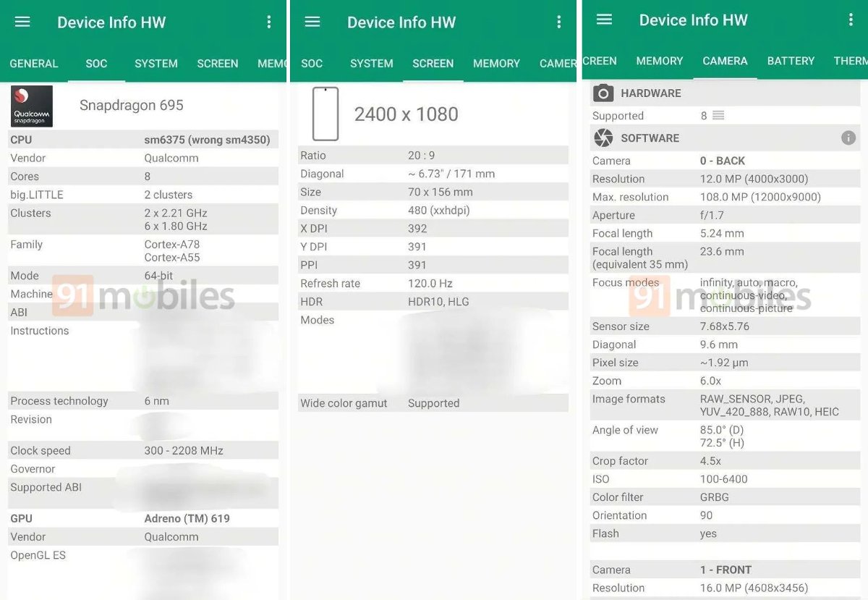The height and width of the screenshot is (600, 868).
Task: Tap Clusters value 2 x 2.21 GHz
Action: tap(176, 213)
